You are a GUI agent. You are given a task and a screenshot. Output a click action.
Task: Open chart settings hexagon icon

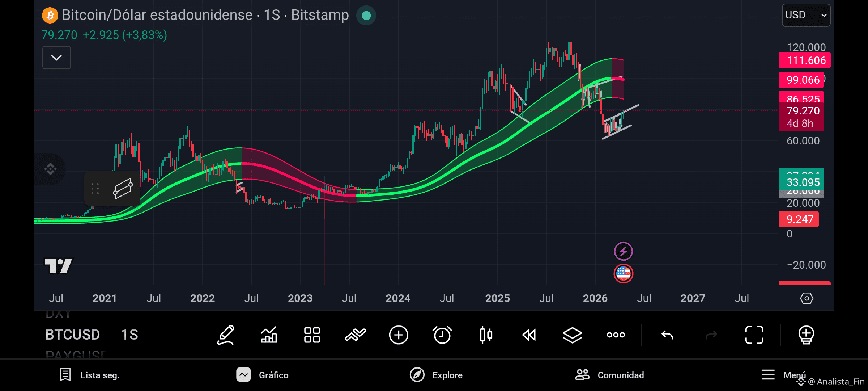point(807,298)
